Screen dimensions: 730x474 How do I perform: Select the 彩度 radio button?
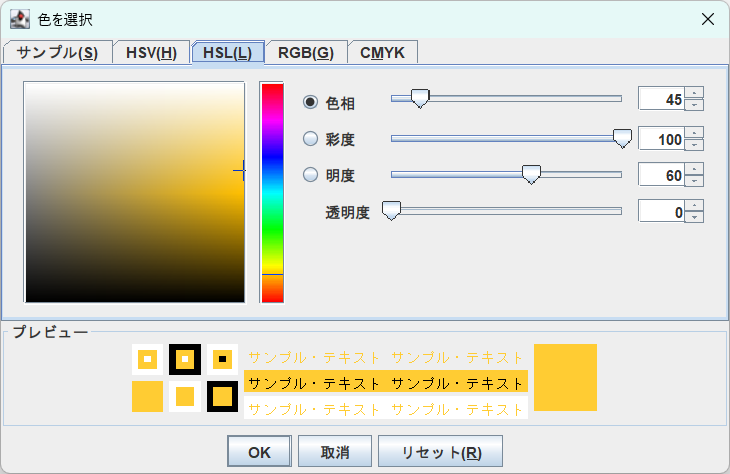pyautogui.click(x=311, y=138)
